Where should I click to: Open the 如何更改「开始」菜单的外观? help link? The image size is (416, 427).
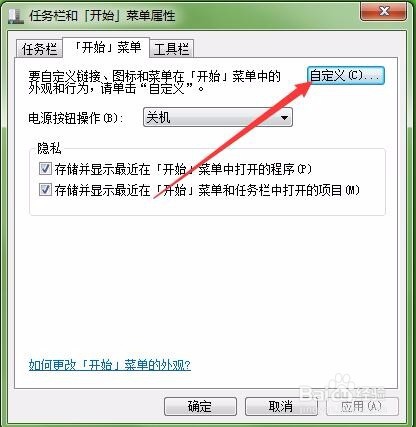[x=110, y=365]
